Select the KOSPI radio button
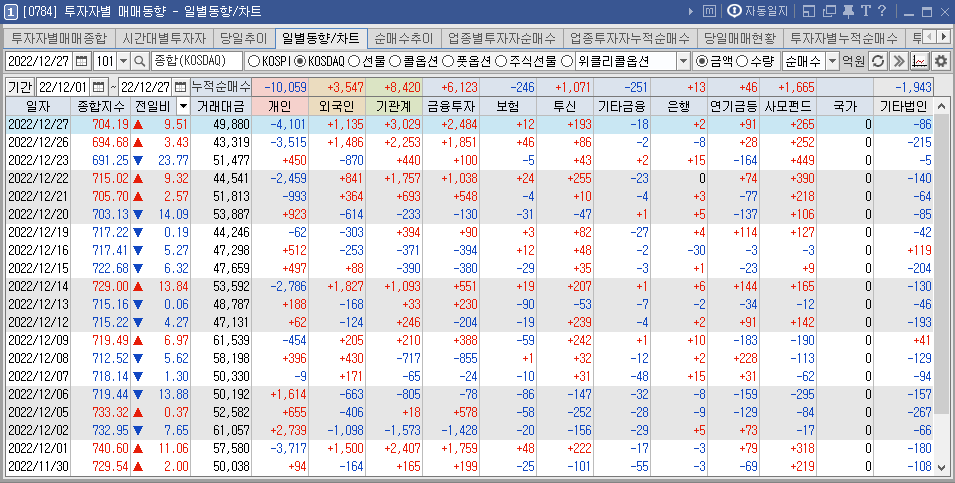Image resolution: width=955 pixels, height=483 pixels. [x=253, y=61]
